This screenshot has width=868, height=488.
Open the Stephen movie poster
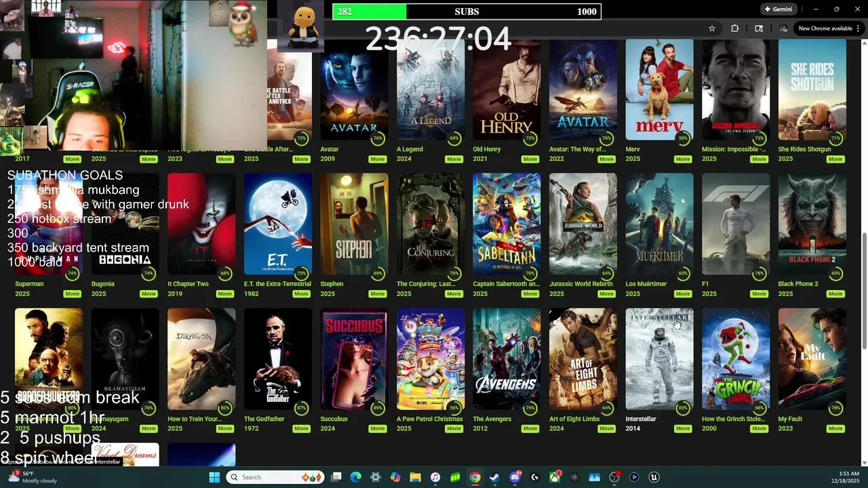tap(354, 224)
